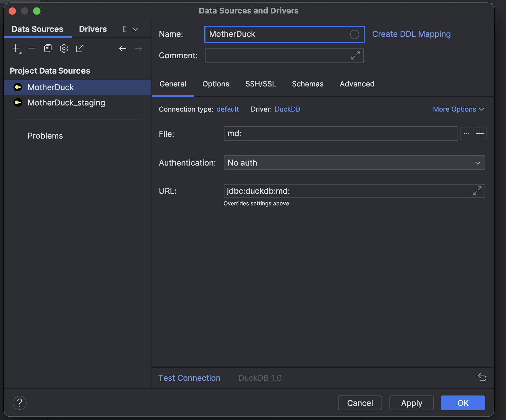Open help with question mark button
Viewport: 506px width, 420px height.
[20, 403]
